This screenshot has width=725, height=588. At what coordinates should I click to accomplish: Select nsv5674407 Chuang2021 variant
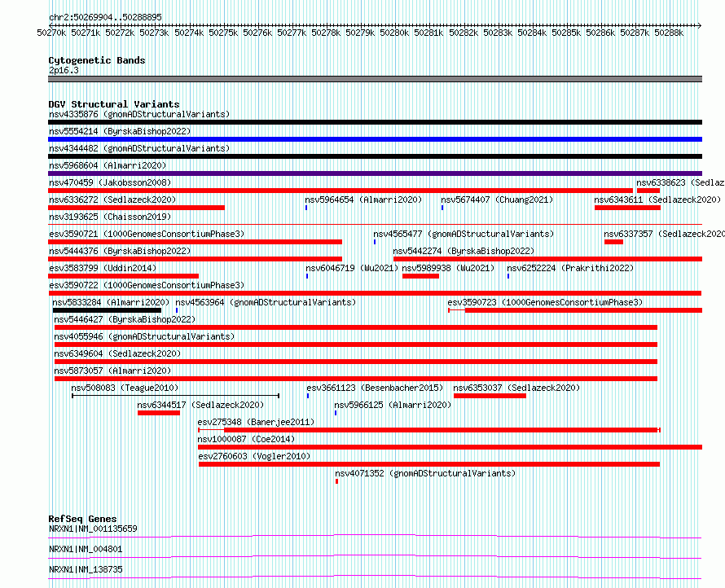(497, 200)
